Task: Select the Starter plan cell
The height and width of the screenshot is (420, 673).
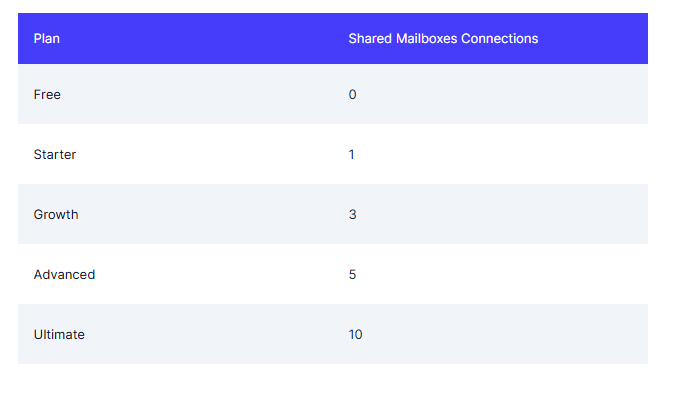Action: (x=175, y=154)
